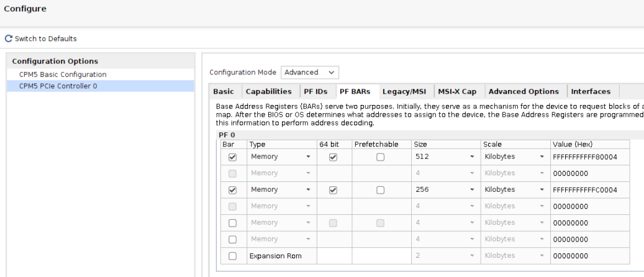Go to the PF IDs tab
Screen dimensions: 644x277
click(x=315, y=91)
